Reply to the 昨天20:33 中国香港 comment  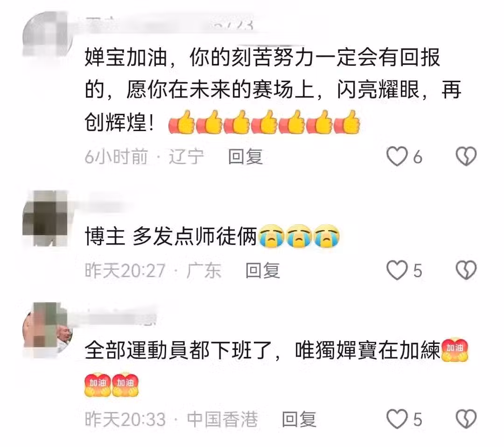tap(299, 419)
